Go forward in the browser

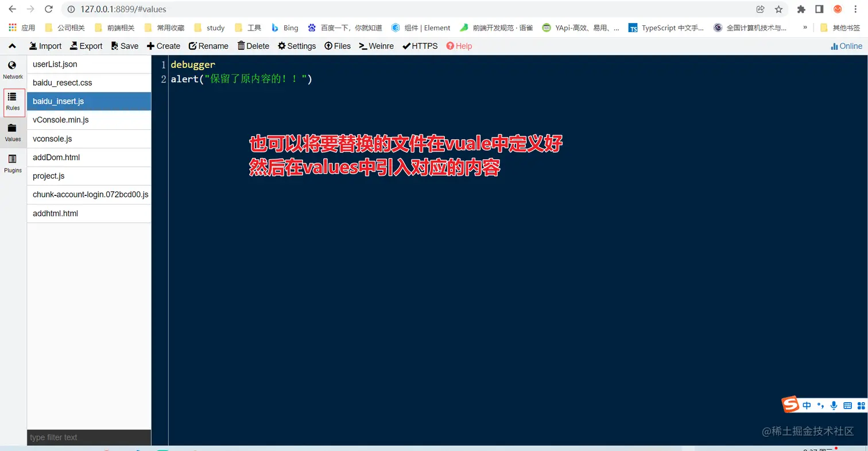pyautogui.click(x=30, y=9)
